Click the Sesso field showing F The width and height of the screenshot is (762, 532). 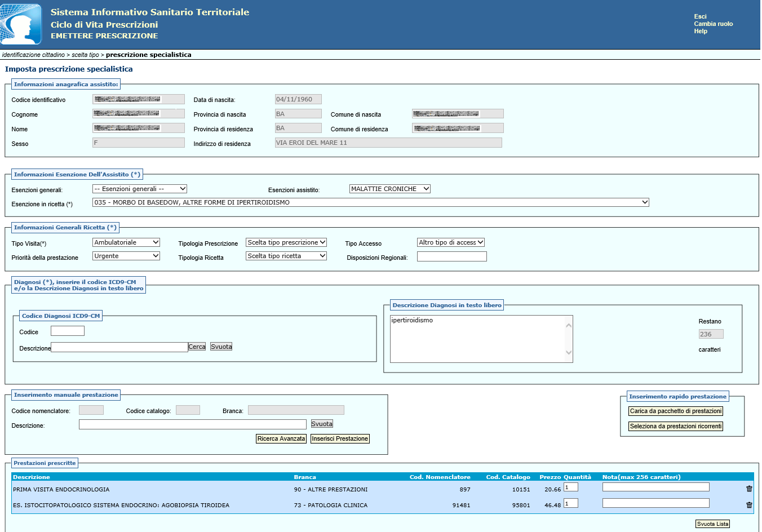pyautogui.click(x=139, y=143)
